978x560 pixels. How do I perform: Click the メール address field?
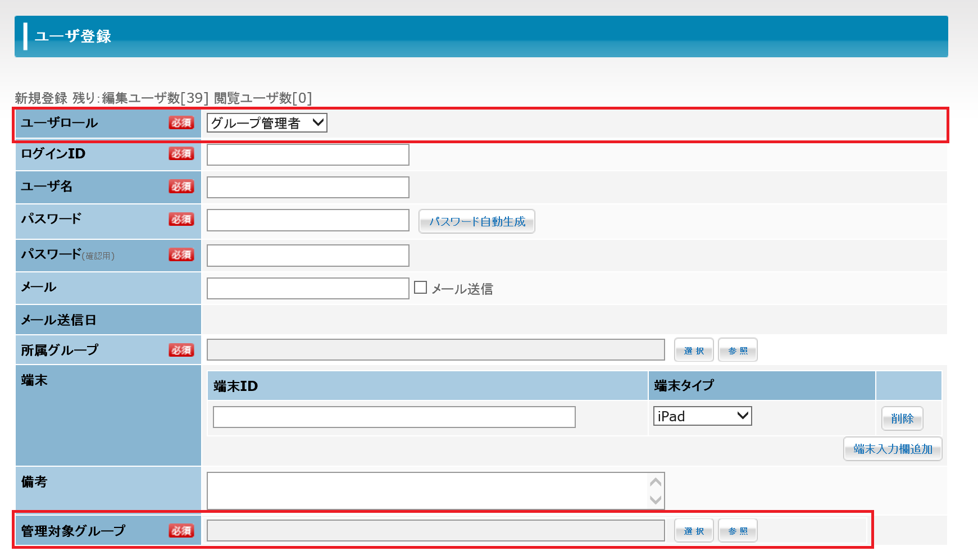click(x=308, y=289)
